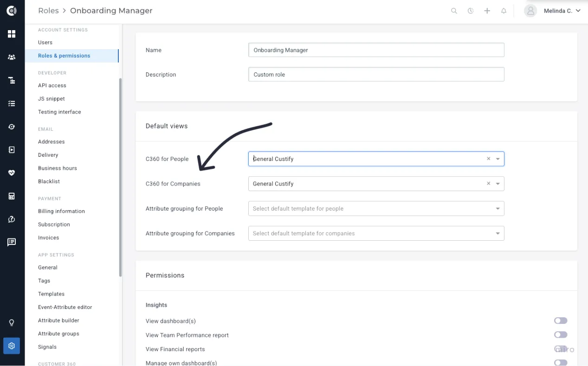Click the Custify logo icon
This screenshot has width=588, height=366.
(x=12, y=11)
